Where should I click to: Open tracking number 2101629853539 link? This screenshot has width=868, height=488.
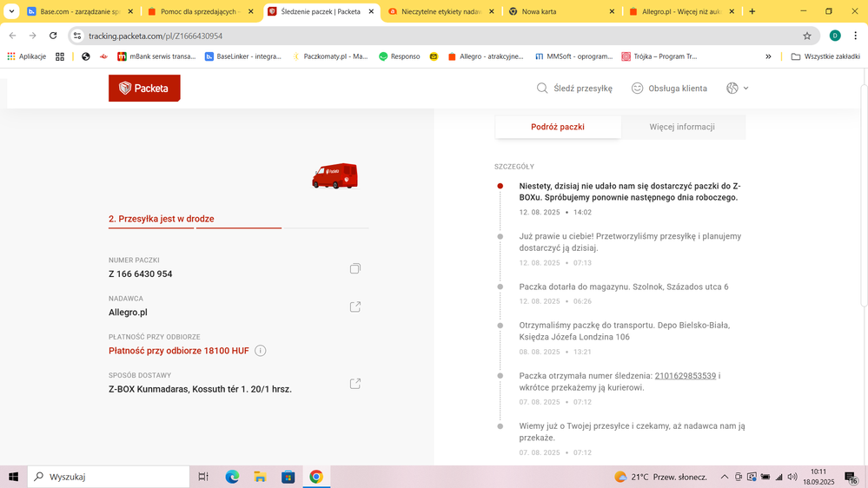(685, 376)
